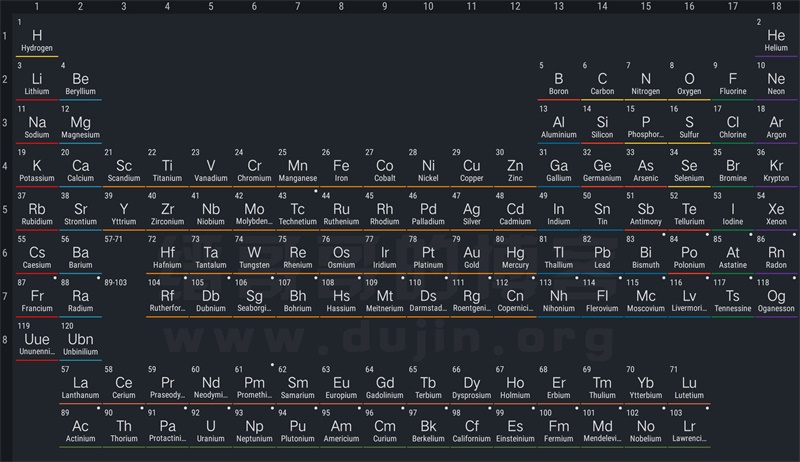Screen dimensions: 800x462
Task: Open Beryllium element details
Action: pos(81,80)
